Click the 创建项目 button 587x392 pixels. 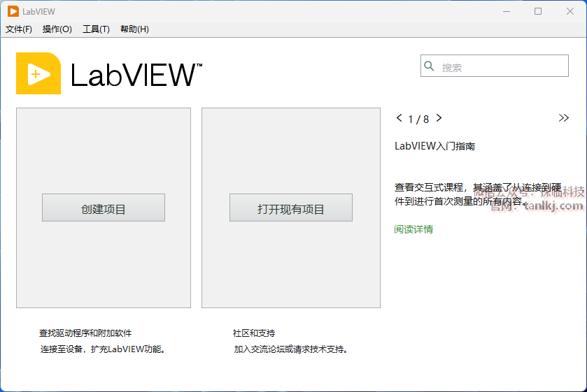[104, 208]
